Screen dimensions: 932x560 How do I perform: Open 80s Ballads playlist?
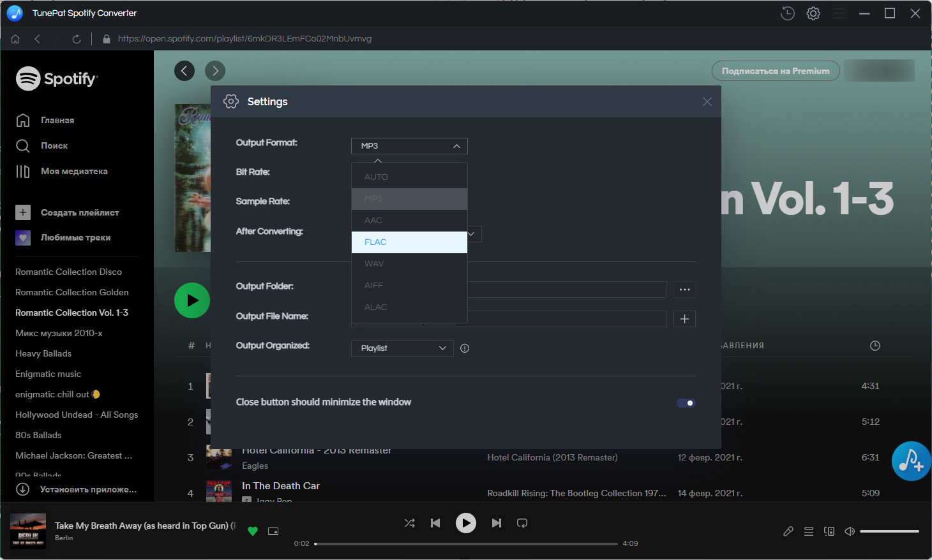38,435
